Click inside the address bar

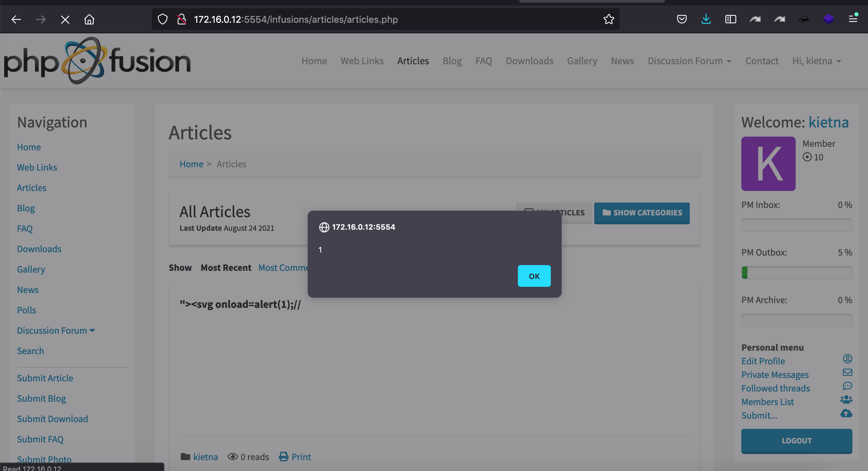click(x=374, y=19)
